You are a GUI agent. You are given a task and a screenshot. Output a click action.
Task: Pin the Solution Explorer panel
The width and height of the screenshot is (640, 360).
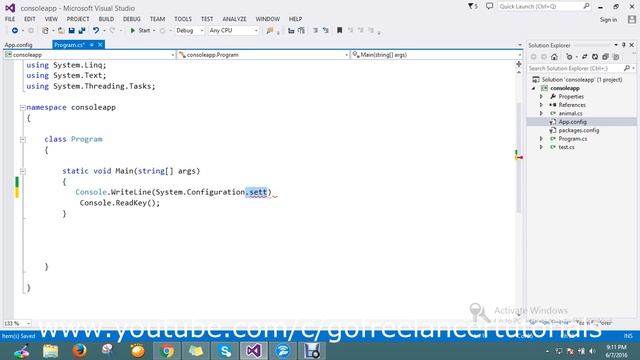tap(624, 45)
